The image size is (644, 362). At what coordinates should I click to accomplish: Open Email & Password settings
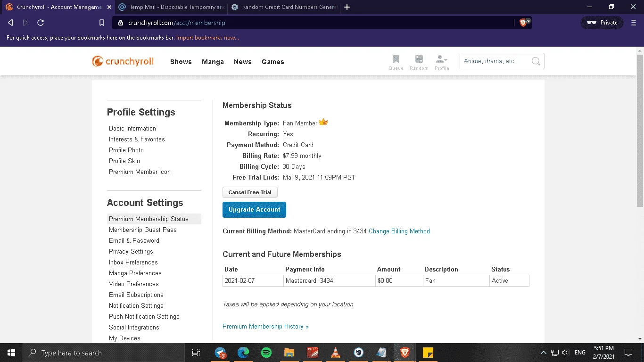pos(134,240)
